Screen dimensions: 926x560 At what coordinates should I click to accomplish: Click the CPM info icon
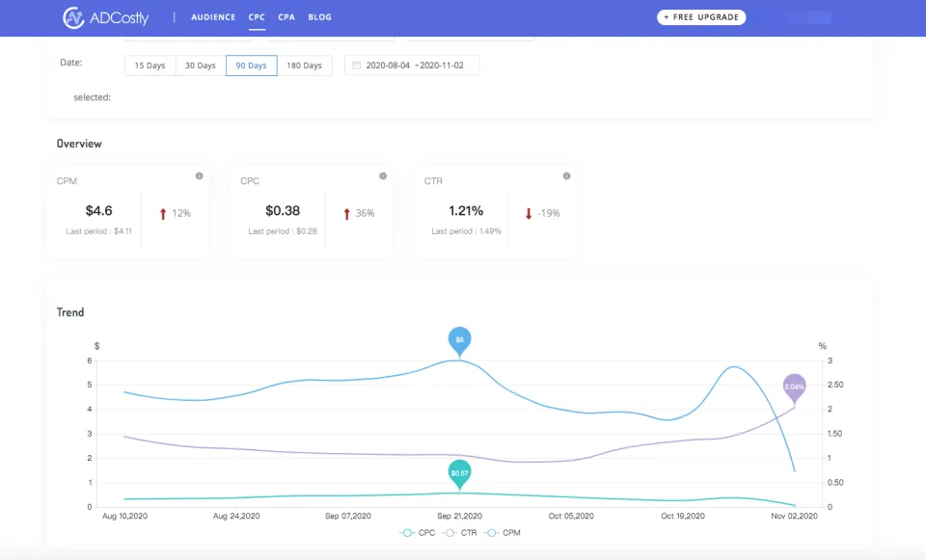[200, 175]
